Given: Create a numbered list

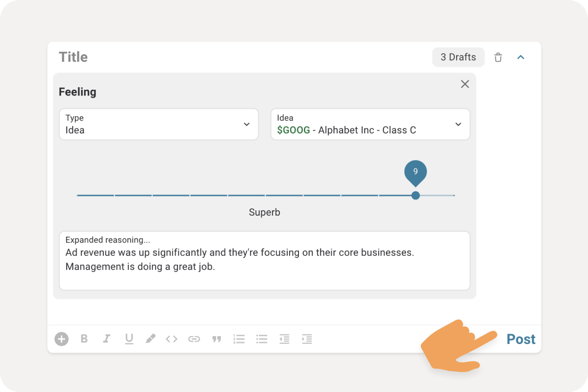Looking at the screenshot, I should pos(239,339).
